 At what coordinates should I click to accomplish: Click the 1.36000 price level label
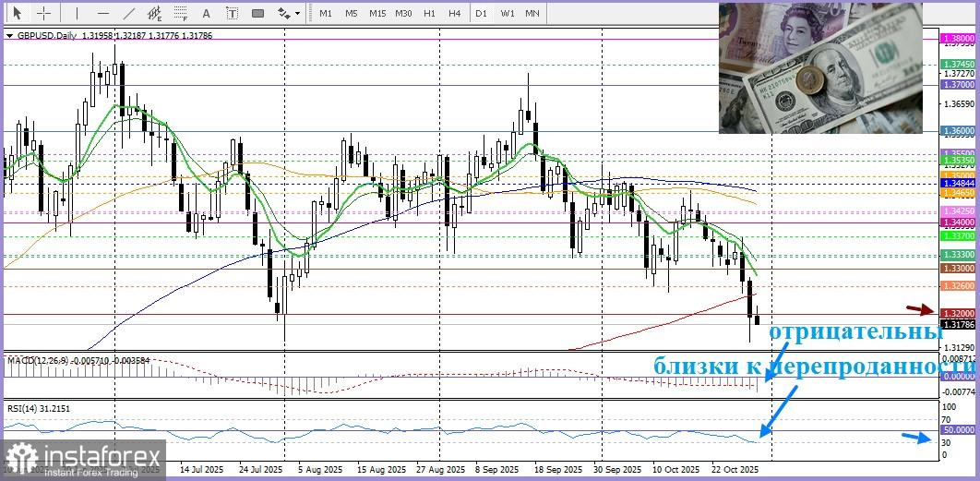(x=958, y=131)
